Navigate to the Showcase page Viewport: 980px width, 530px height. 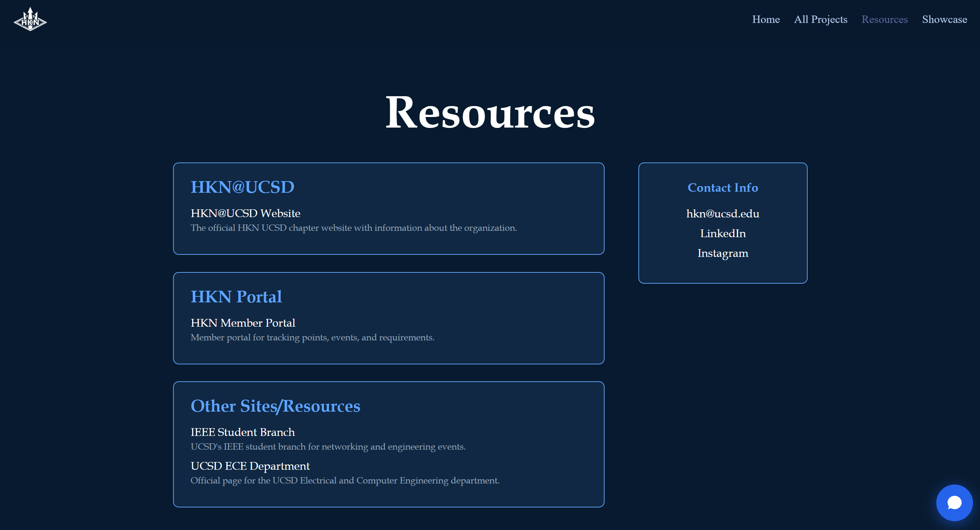(x=944, y=19)
